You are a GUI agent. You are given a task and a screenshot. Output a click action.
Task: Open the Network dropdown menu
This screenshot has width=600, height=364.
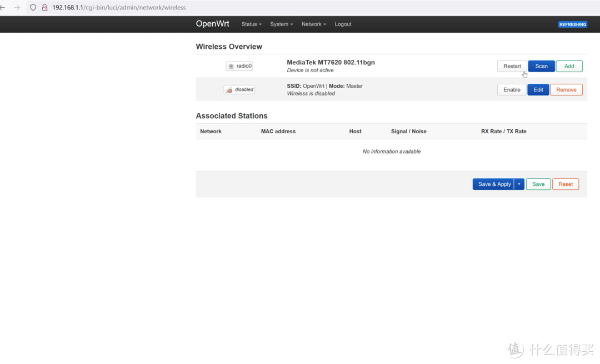point(313,24)
